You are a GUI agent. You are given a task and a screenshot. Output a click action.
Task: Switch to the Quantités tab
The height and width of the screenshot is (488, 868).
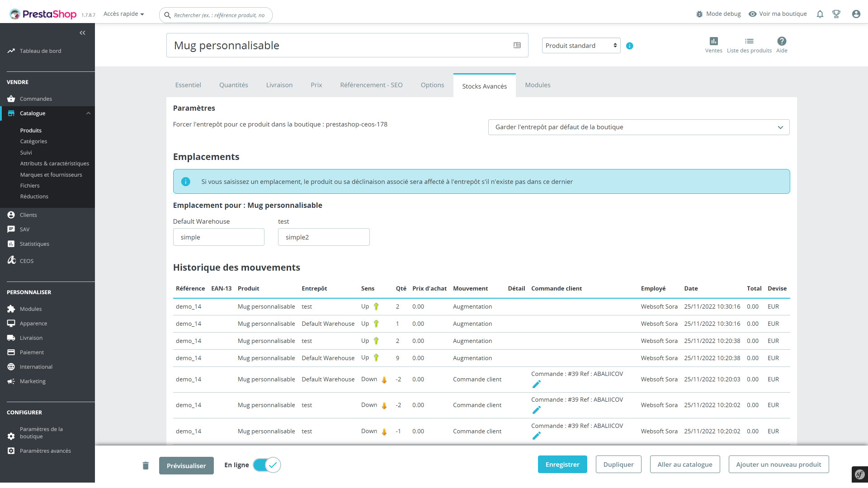pos(233,85)
